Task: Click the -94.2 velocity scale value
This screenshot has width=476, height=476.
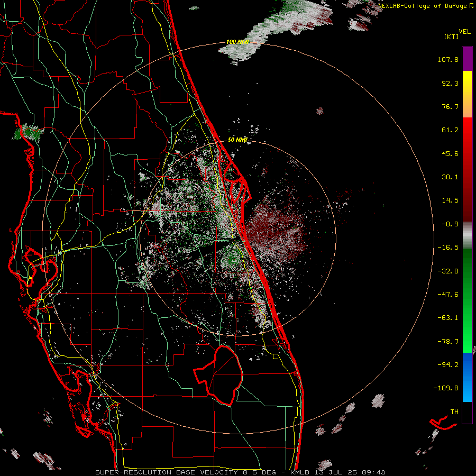Action: pyautogui.click(x=448, y=365)
